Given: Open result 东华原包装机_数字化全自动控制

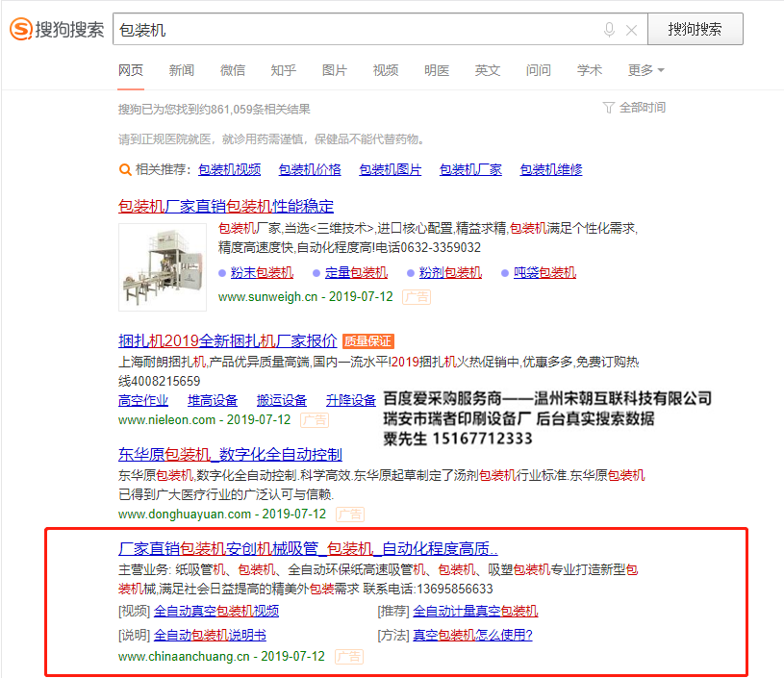Looking at the screenshot, I should point(231,455).
